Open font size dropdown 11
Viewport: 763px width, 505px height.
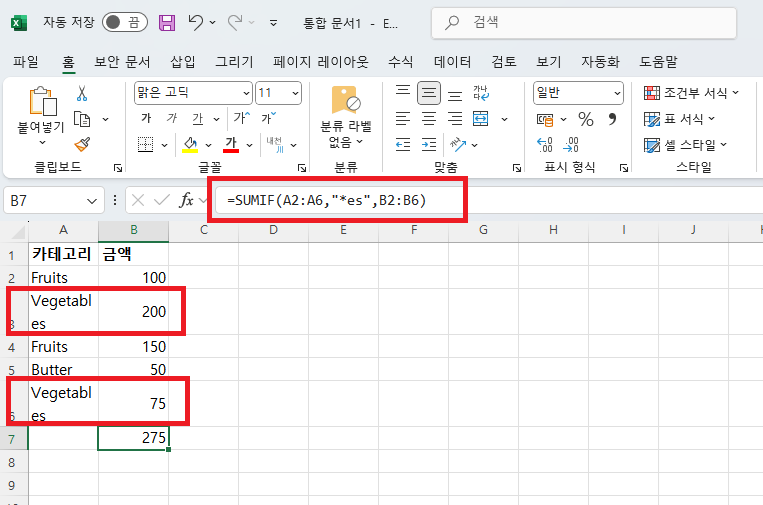(x=295, y=93)
